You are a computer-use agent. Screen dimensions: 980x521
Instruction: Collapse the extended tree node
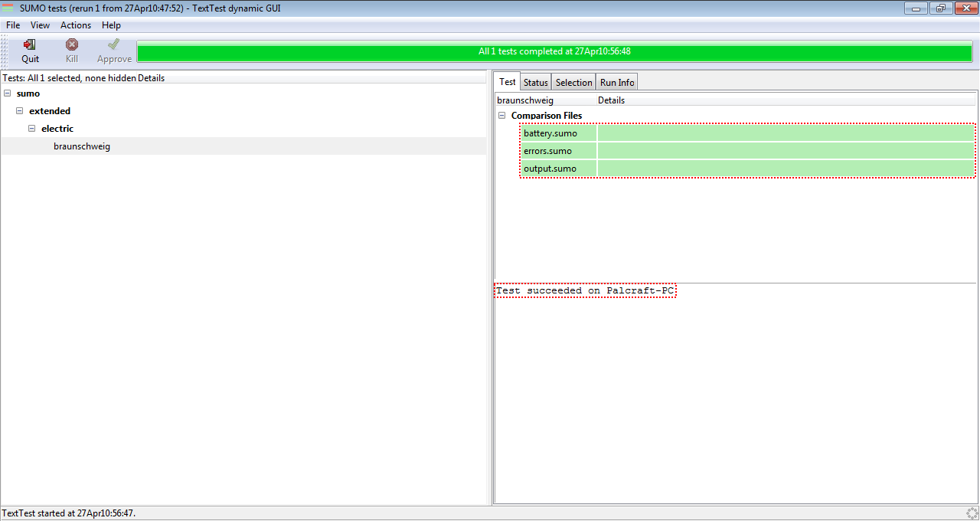pos(20,111)
